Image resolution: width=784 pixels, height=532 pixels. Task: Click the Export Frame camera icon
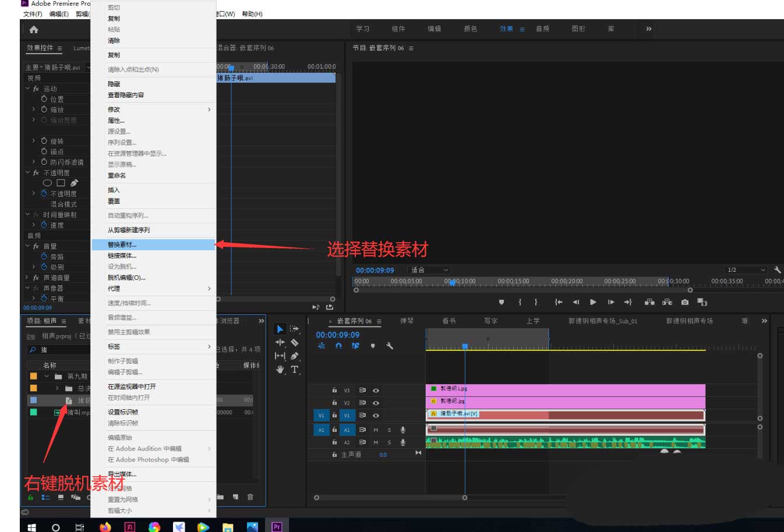685,302
